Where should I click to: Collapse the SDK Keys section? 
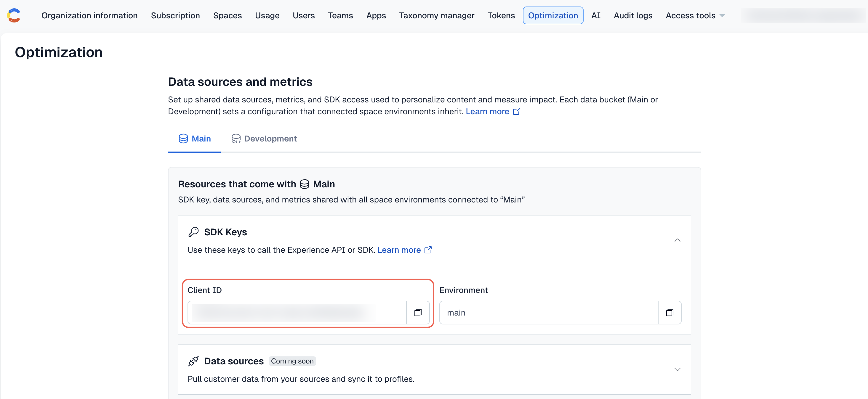[677, 240]
